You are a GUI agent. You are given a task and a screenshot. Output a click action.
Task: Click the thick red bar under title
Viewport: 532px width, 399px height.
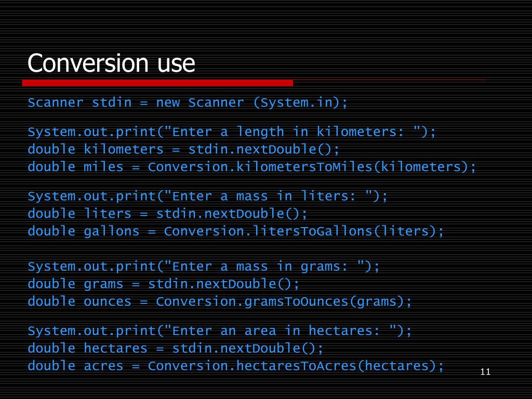tap(157, 83)
